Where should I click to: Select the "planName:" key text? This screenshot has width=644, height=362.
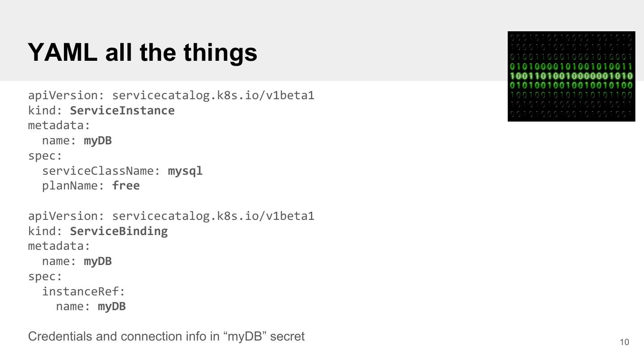click(73, 185)
